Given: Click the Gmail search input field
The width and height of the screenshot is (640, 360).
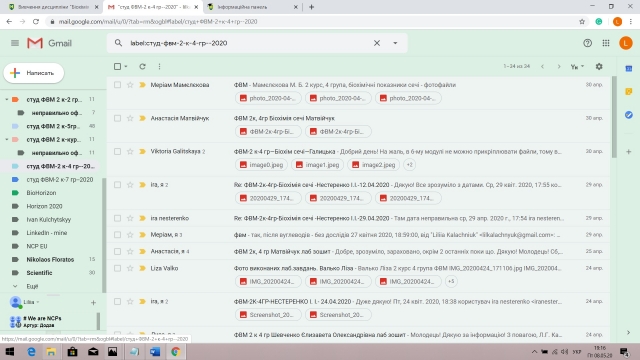Looking at the screenshot, I should click(249, 43).
